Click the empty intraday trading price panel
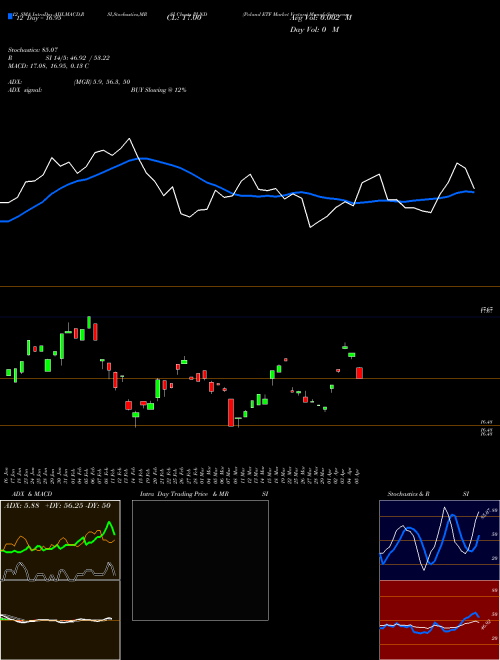 tap(200, 560)
